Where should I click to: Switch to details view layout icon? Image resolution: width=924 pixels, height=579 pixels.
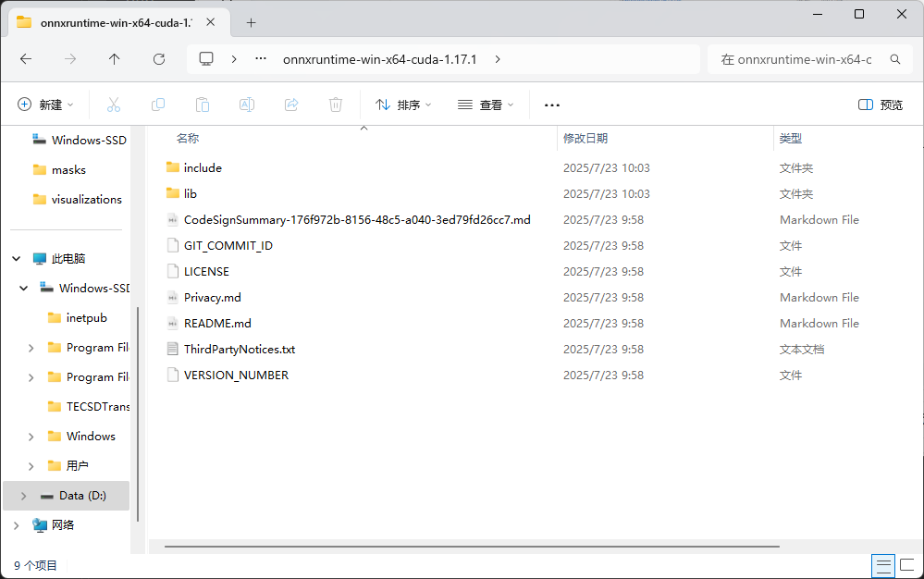click(883, 565)
